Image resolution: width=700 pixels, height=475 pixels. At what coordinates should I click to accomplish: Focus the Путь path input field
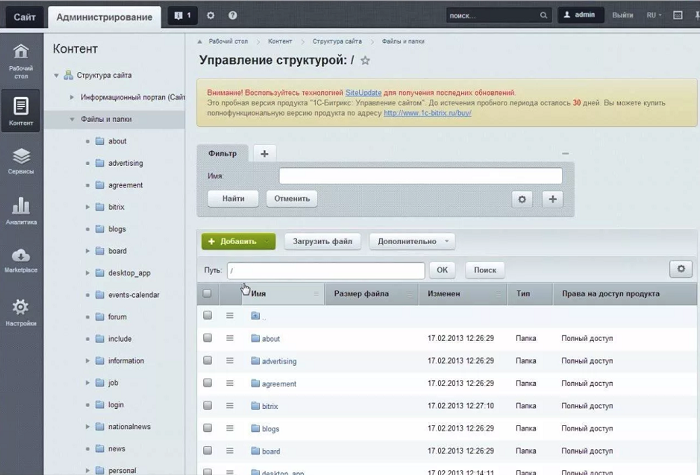pyautogui.click(x=326, y=271)
